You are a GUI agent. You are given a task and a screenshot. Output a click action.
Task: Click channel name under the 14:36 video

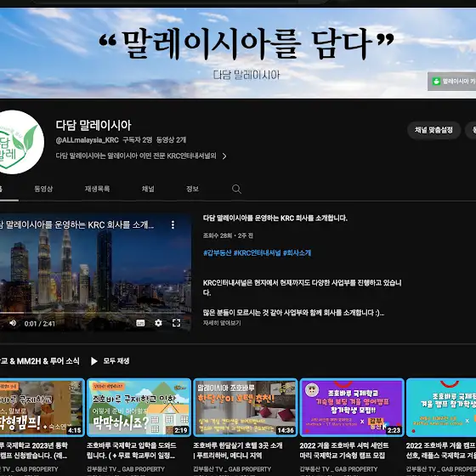point(232,469)
